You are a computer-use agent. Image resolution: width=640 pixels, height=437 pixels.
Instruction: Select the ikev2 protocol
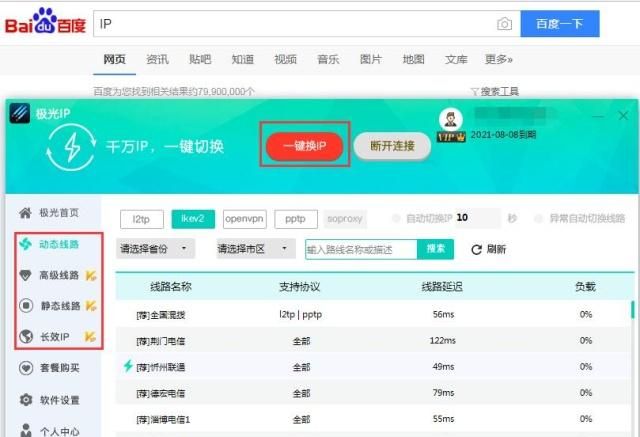point(193,219)
